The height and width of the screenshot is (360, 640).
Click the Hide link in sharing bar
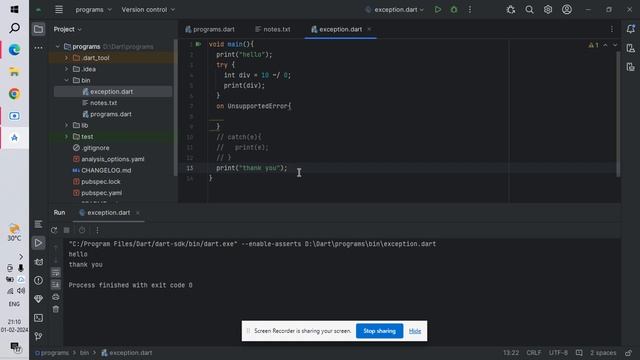click(415, 331)
